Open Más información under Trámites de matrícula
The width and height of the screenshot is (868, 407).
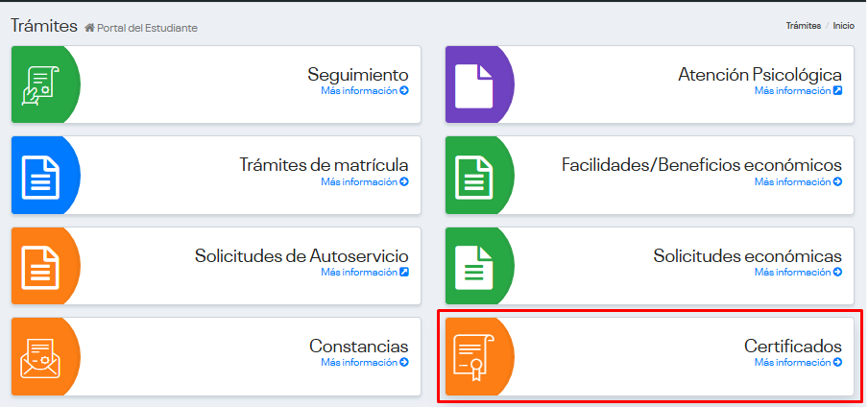coord(364,181)
